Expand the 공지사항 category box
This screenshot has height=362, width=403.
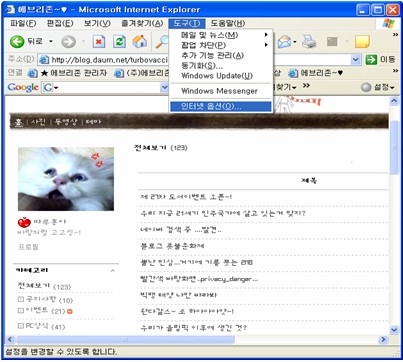click(x=21, y=299)
